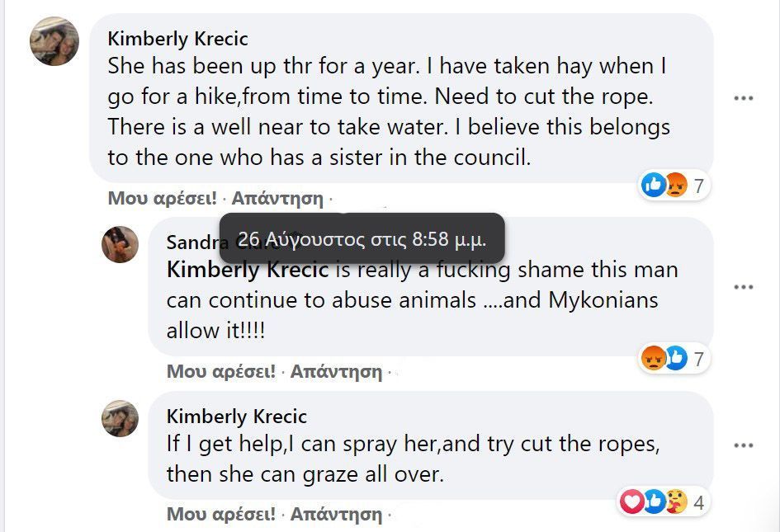Viewport: 780px width, 532px height.
Task: Click angry reaction icon on Sandra's reply
Action: pyautogui.click(x=654, y=358)
